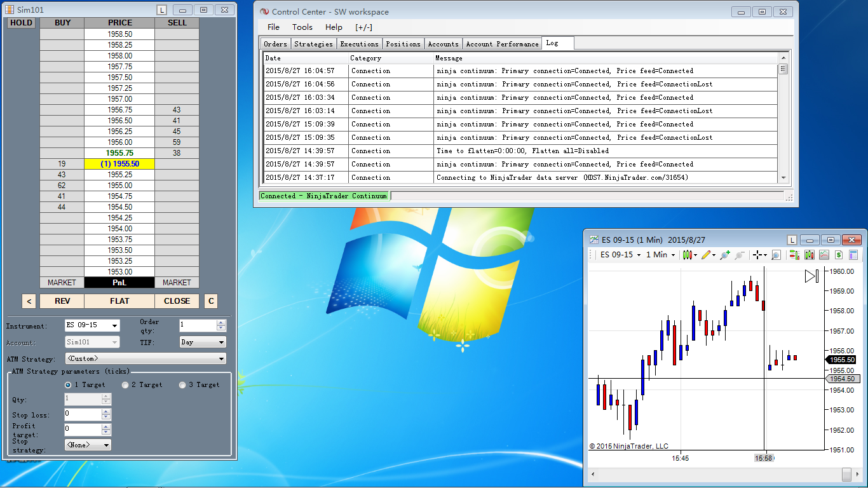Select the 2015/8/27 14:37:17 log row
This screenshot has height=488, width=868.
coord(520,178)
